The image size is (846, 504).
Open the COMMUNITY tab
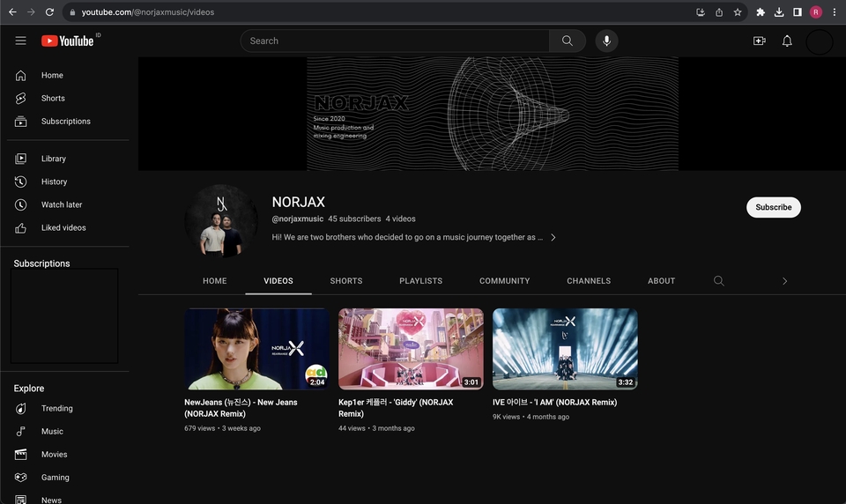click(504, 280)
